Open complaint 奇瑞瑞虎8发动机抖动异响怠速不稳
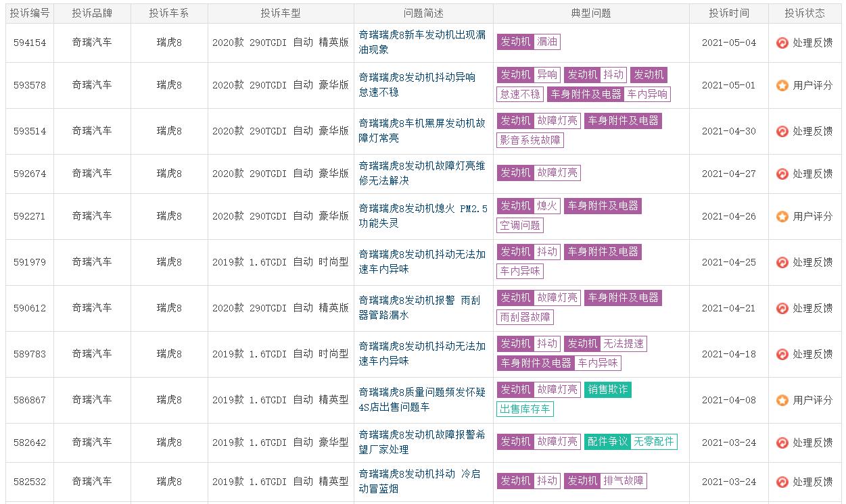Screen dimensions: 846x504 [417, 84]
